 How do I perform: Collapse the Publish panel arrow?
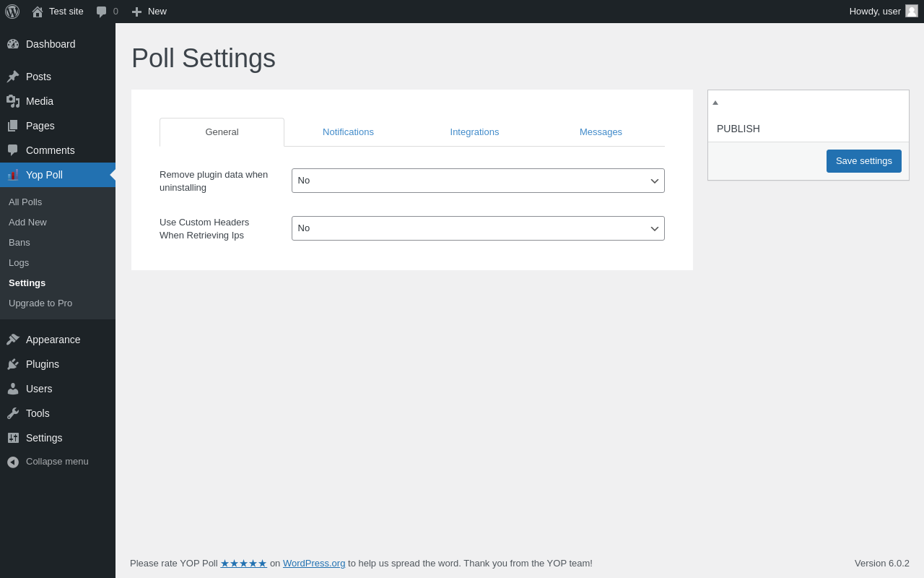(x=715, y=103)
